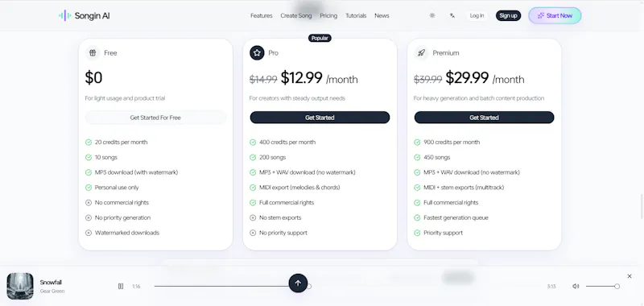Click check icon beside 900 credits per month
The image size is (644, 306).
click(417, 142)
